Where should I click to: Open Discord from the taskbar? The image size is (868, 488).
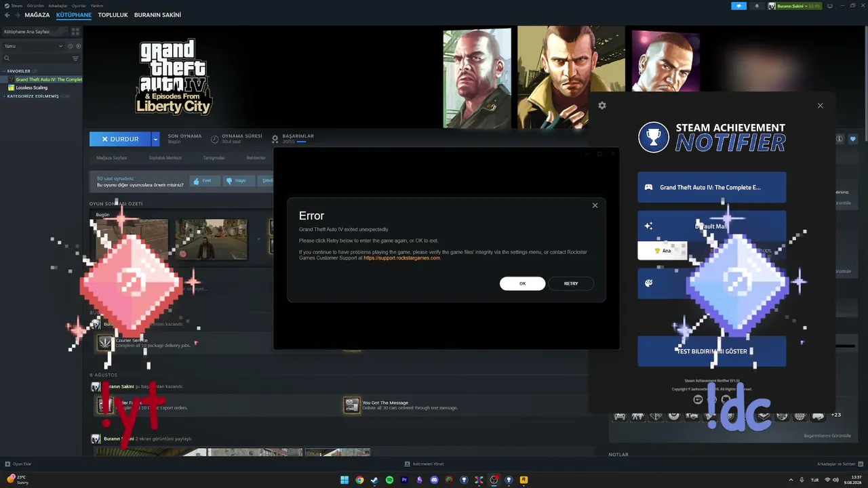[x=434, y=480]
